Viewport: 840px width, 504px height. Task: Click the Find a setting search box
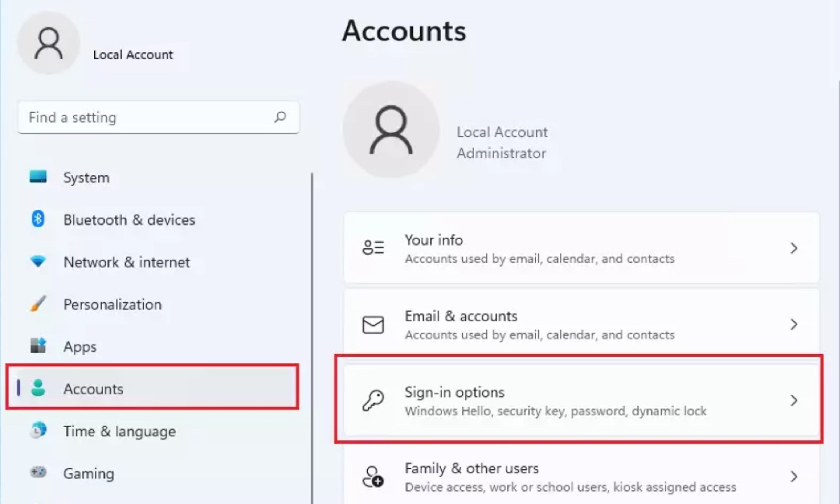148,117
